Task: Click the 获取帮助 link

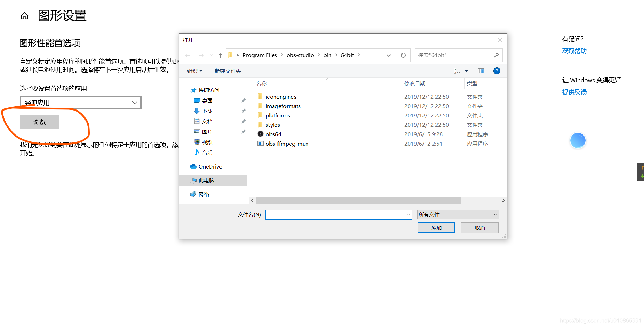Action: (x=574, y=51)
